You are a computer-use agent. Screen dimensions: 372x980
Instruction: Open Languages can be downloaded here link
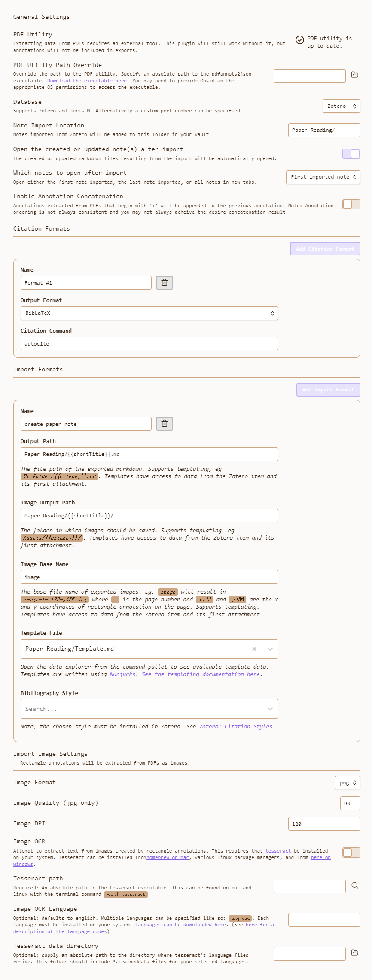[x=180, y=925]
